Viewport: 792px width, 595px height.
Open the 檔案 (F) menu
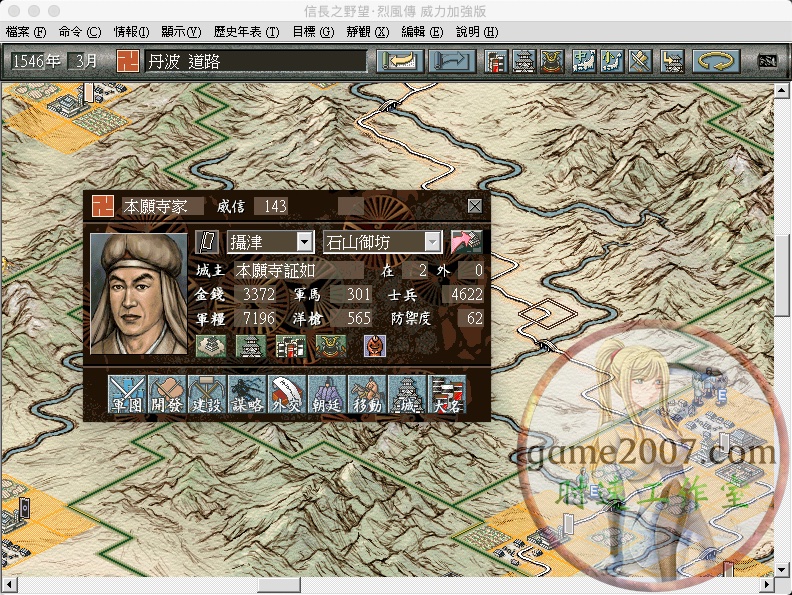point(26,32)
